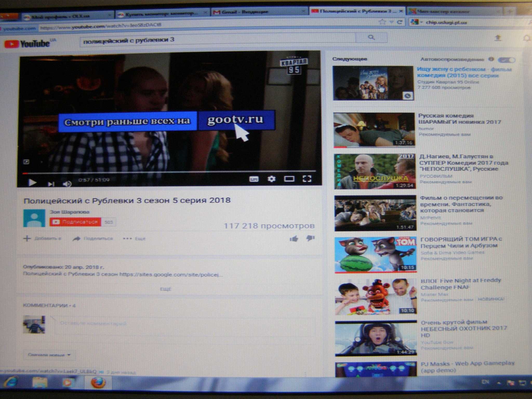Enter fullscreen mode
This screenshot has width=532, height=399.
[x=307, y=179]
